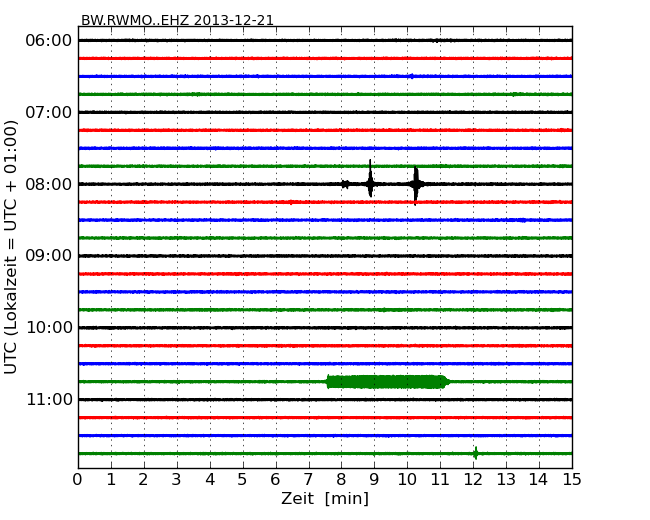650x520 pixels.
Task: Click x-axis tick label 6
Action: pos(275,480)
